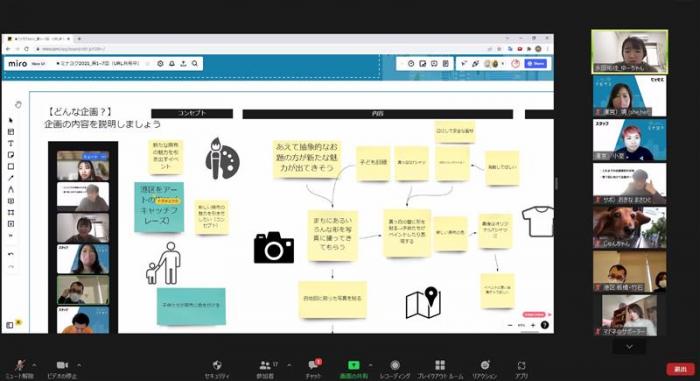Show more participants with down chevron

pos(629,347)
